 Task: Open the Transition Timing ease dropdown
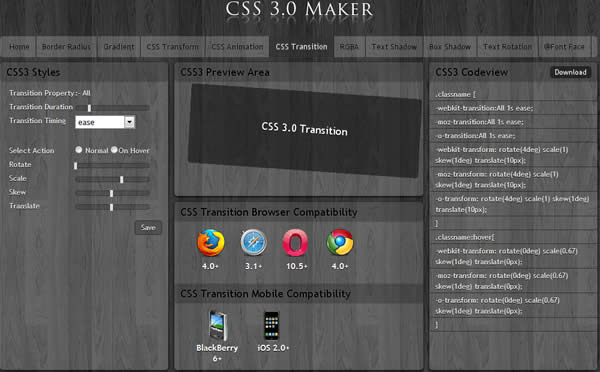[105, 122]
